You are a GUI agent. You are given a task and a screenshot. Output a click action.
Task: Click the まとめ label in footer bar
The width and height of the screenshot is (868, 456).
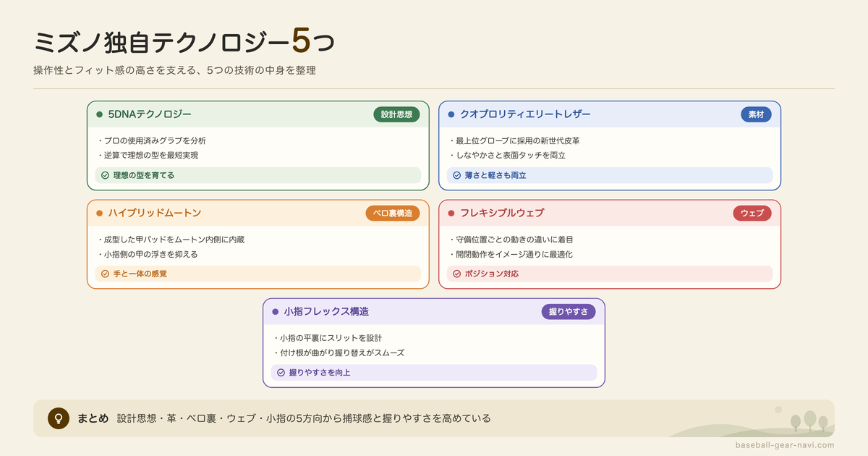(x=93, y=418)
